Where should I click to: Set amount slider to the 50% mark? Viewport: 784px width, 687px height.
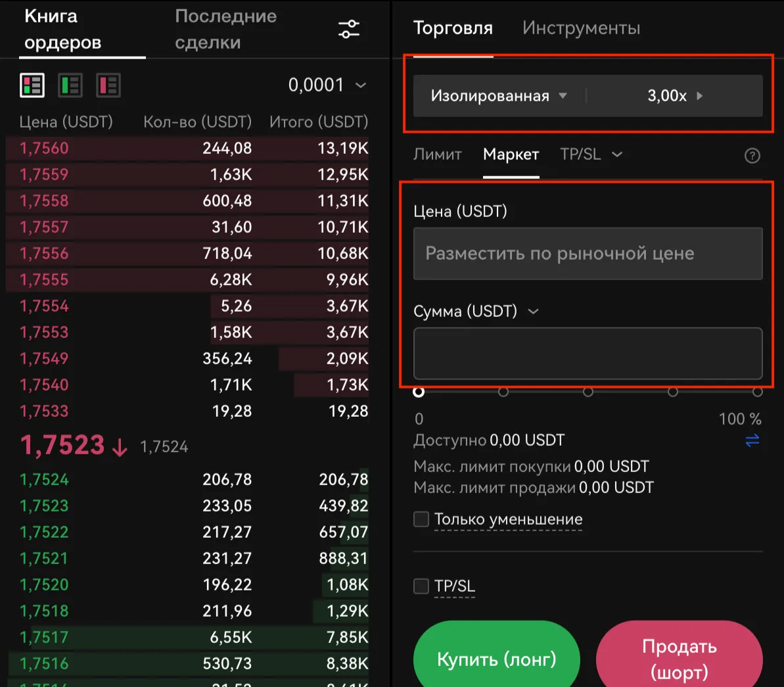coord(588,392)
